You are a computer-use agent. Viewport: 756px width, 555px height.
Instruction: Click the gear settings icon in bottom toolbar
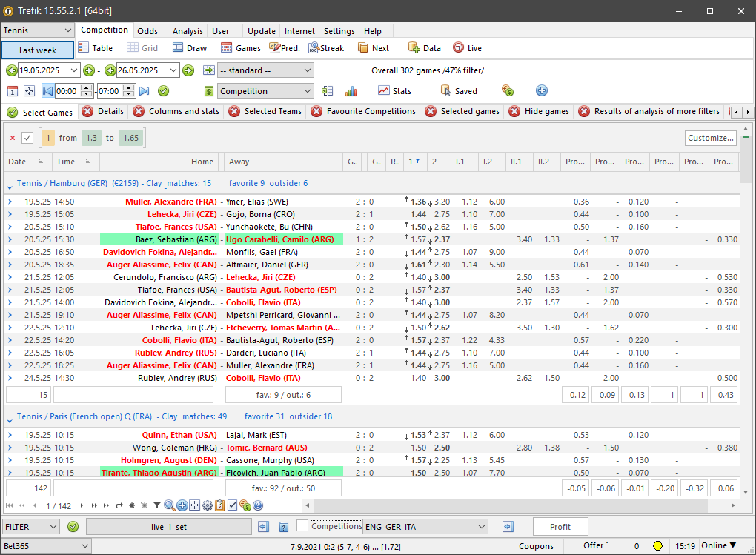pyautogui.click(x=208, y=505)
